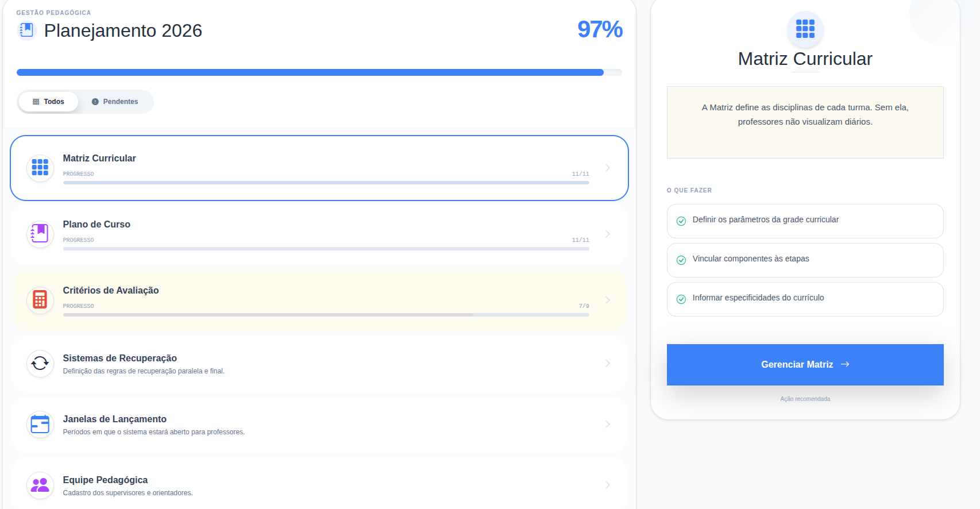Click arrow icon in Gerenciar Matriz button
Viewport: 980px width, 509px height.
click(845, 364)
